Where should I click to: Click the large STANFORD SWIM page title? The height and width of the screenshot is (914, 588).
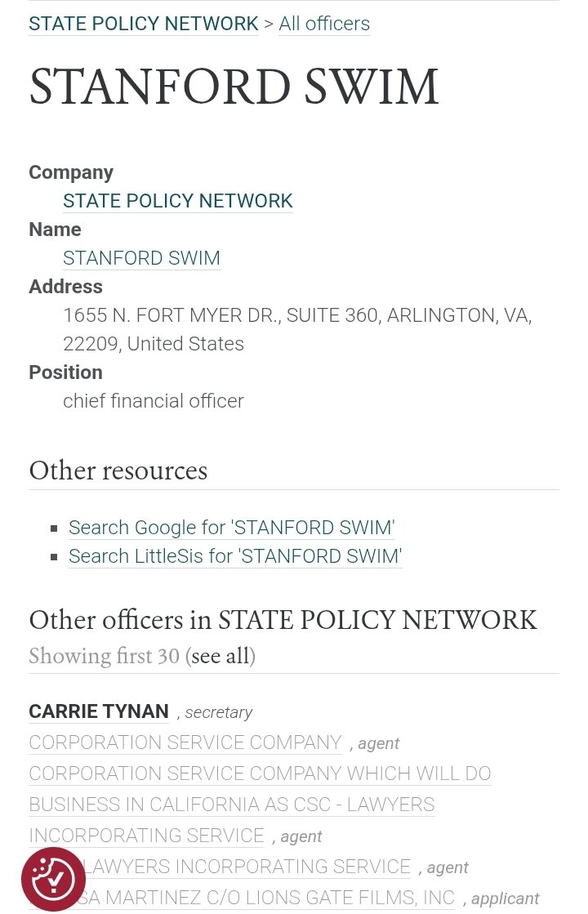234,87
